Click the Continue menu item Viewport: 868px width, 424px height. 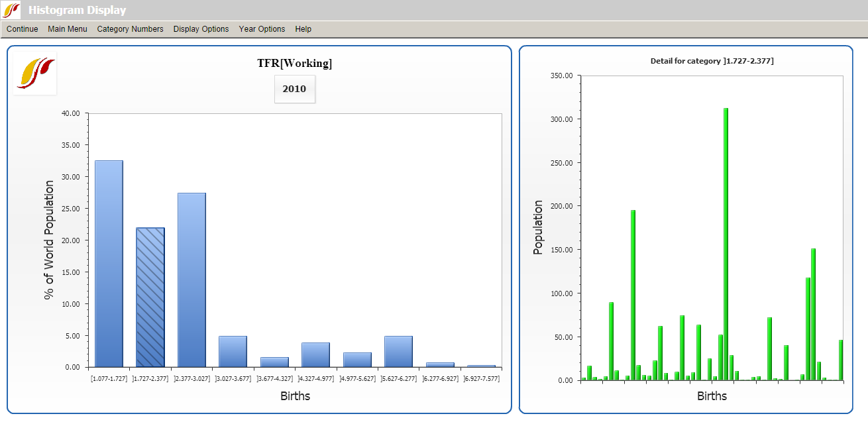[x=23, y=29]
